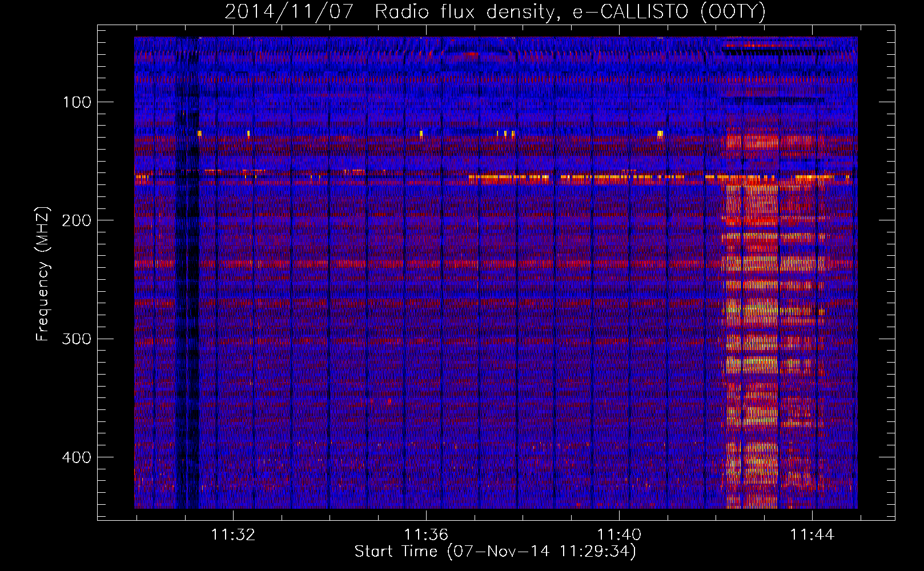
Task: Click the 11:40 time tick label
Action: point(619,535)
